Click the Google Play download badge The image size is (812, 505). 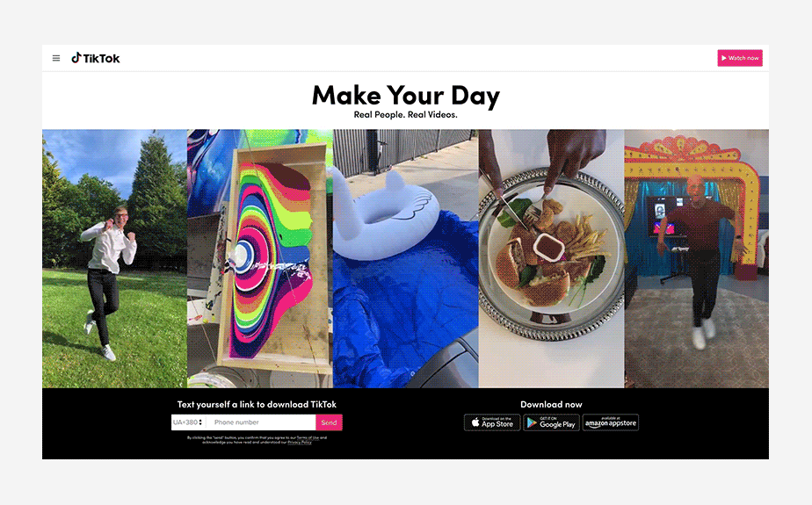pos(552,422)
